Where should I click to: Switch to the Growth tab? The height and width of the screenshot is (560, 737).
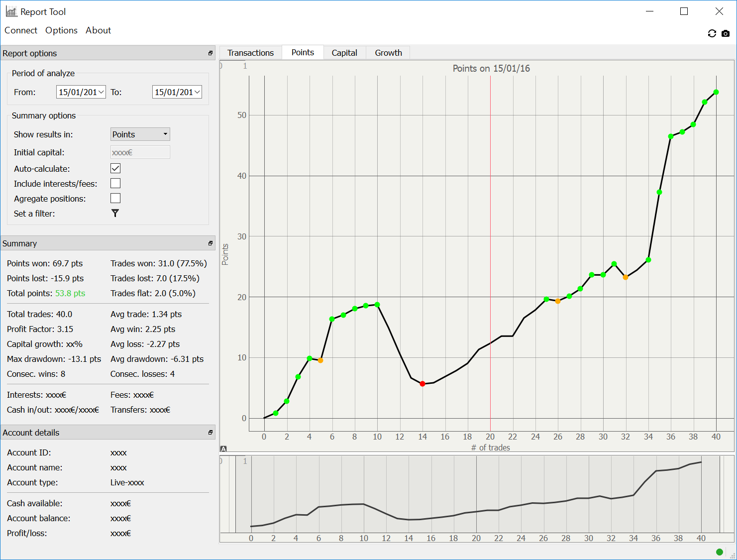pyautogui.click(x=388, y=53)
